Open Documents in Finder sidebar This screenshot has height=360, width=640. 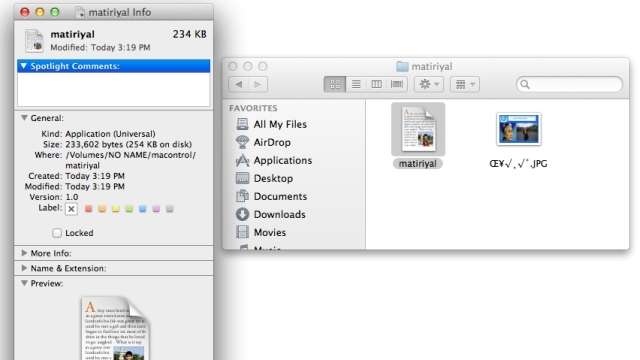(271, 196)
